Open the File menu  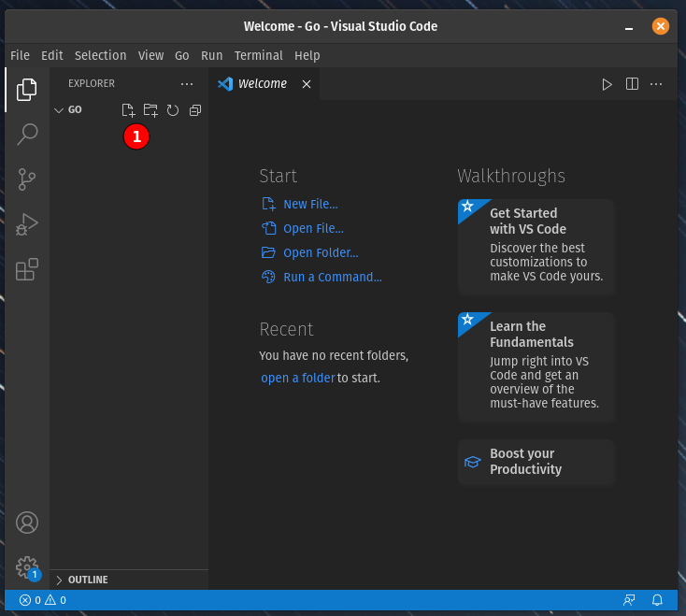[20, 55]
